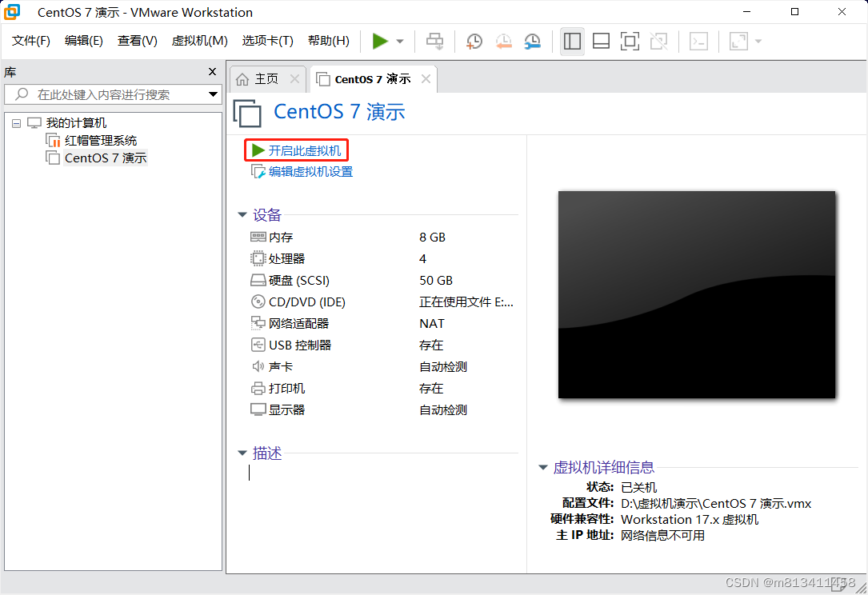The height and width of the screenshot is (595, 868).
Task: Click the CD/DVD (IDE) disc icon
Action: tap(258, 301)
